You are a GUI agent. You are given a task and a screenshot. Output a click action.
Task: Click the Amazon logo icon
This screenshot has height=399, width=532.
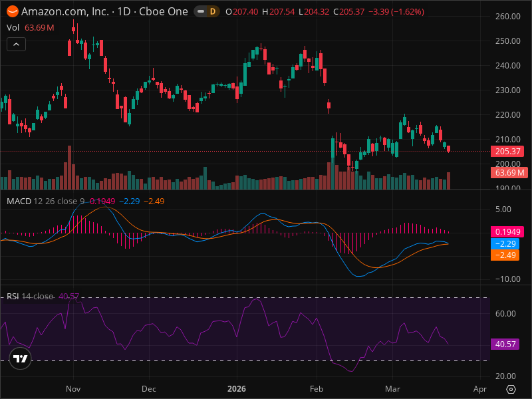13,11
